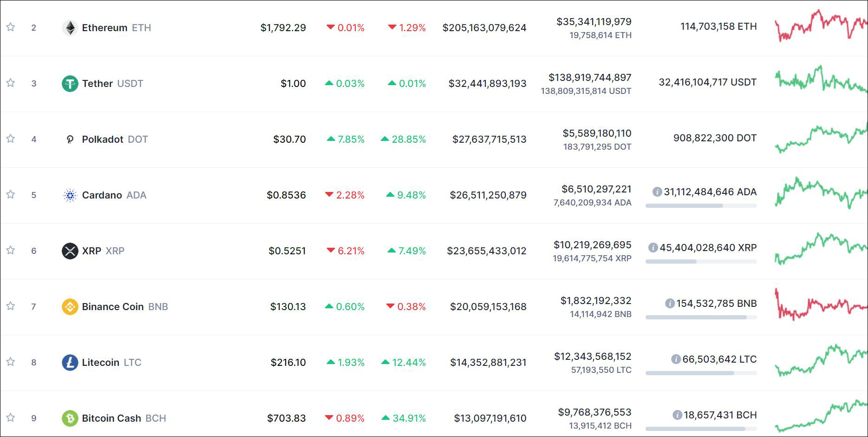Toggle the watchlist star for Polkadot
The width and height of the screenshot is (868, 437).
click(x=11, y=139)
